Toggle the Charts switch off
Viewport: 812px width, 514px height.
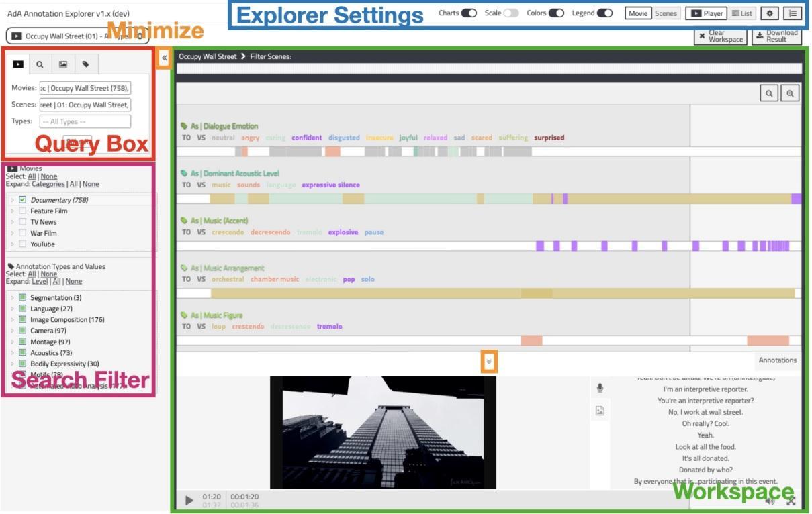tap(469, 13)
